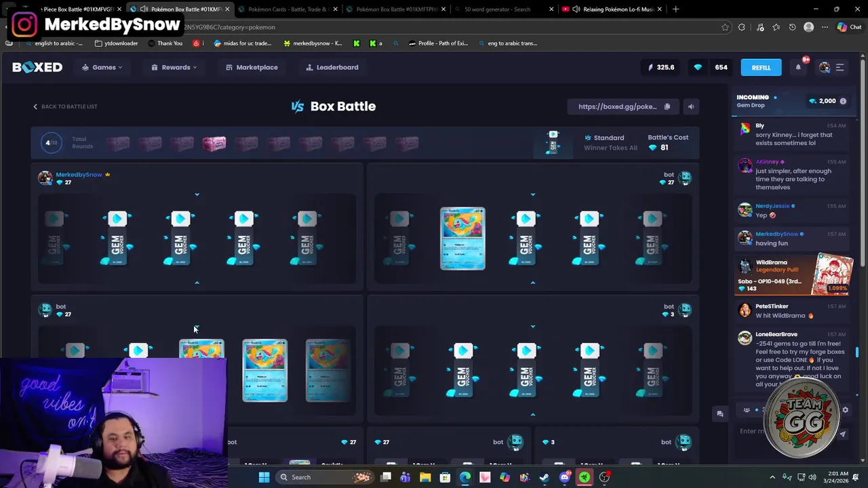Click the Nerdy.Jessie chat username
This screenshot has width=868, height=488.
tap(772, 205)
